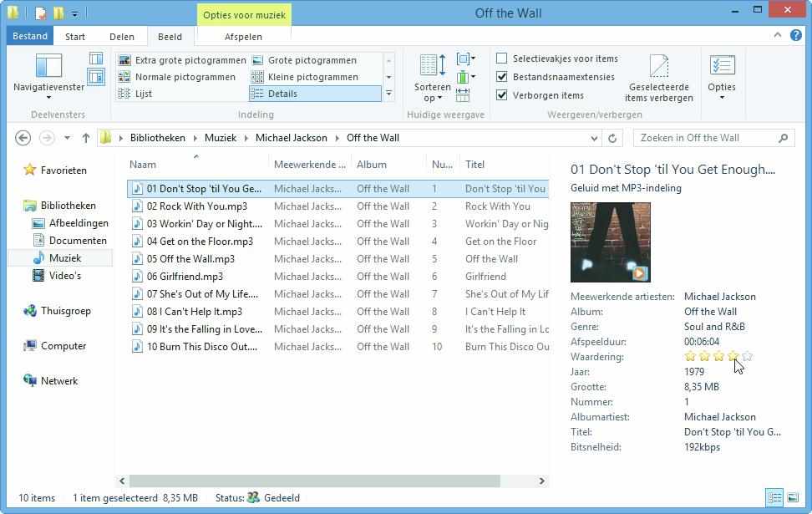Enable Selectievakjes voor items checkbox
The image size is (812, 514).
501,58
